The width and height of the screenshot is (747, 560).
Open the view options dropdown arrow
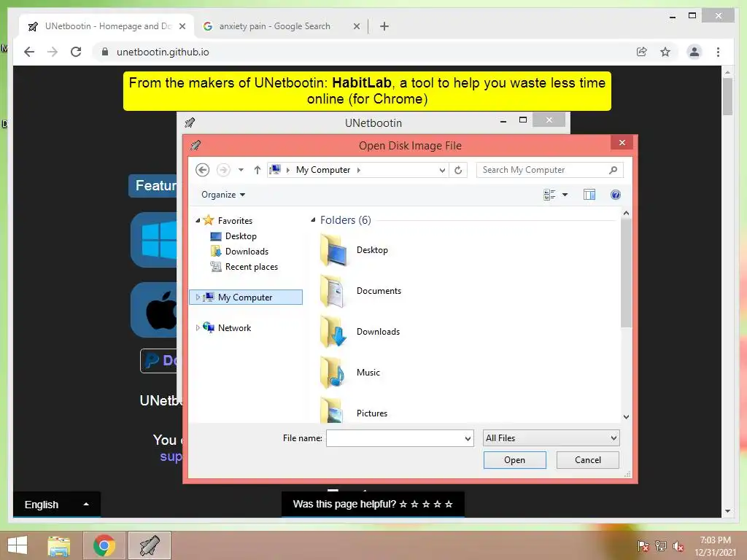[565, 195]
